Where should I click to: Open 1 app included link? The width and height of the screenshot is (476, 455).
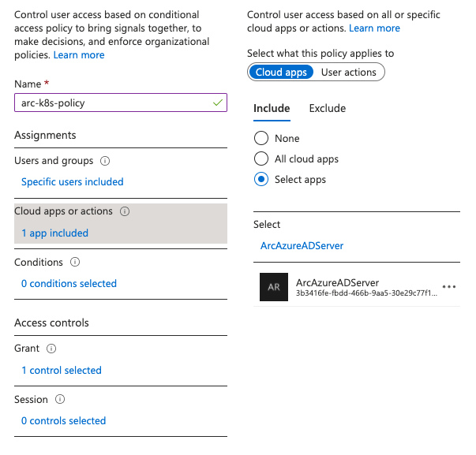tap(54, 233)
